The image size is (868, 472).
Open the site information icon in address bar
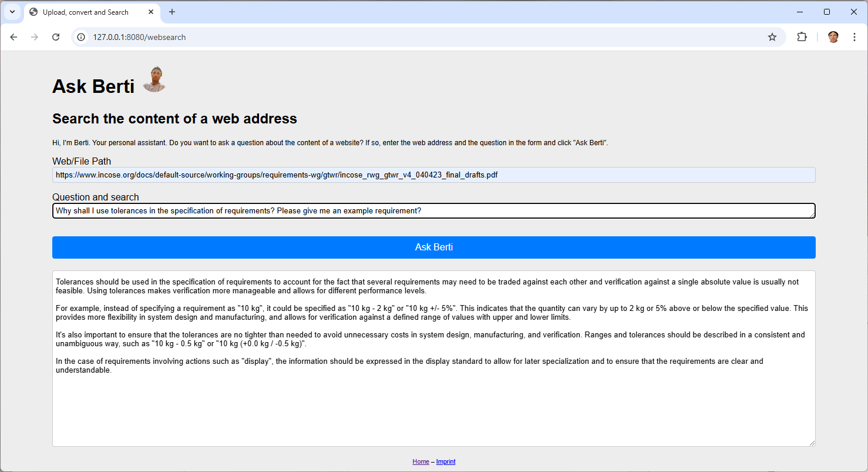click(x=80, y=36)
